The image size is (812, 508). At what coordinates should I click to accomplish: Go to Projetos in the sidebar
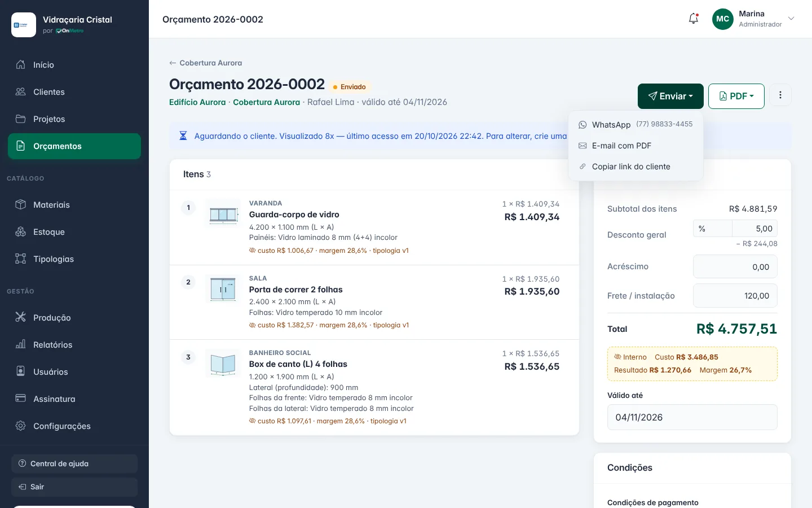[74, 119]
